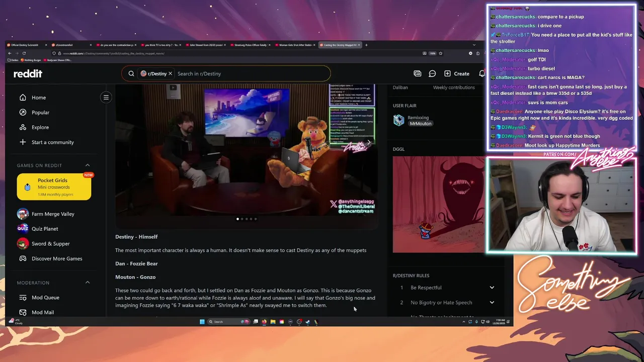Image resolution: width=644 pixels, height=362 pixels.
Task: Switch to 'do you use the contradiction' tab
Action: pyautogui.click(x=116, y=45)
